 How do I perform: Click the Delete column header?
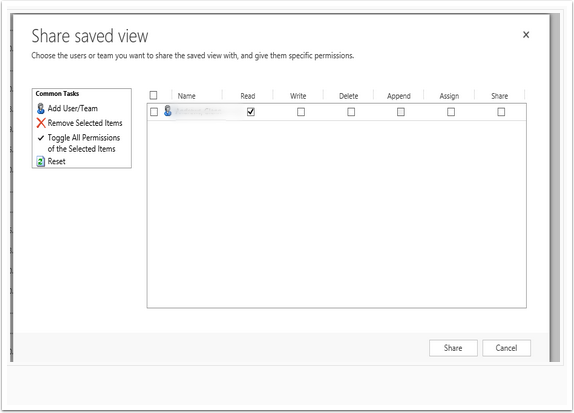[348, 96]
